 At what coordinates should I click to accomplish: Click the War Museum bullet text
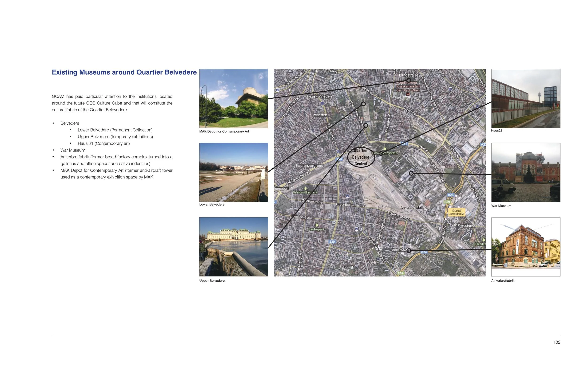[x=73, y=150]
